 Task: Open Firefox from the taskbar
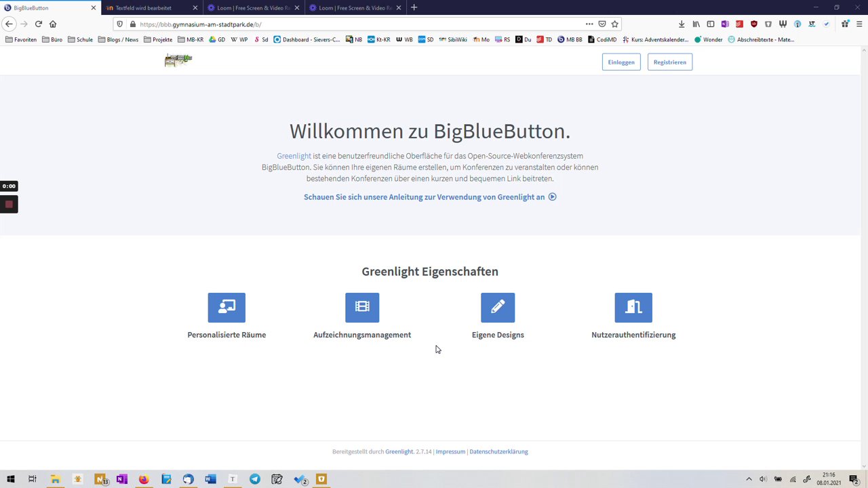tap(144, 479)
